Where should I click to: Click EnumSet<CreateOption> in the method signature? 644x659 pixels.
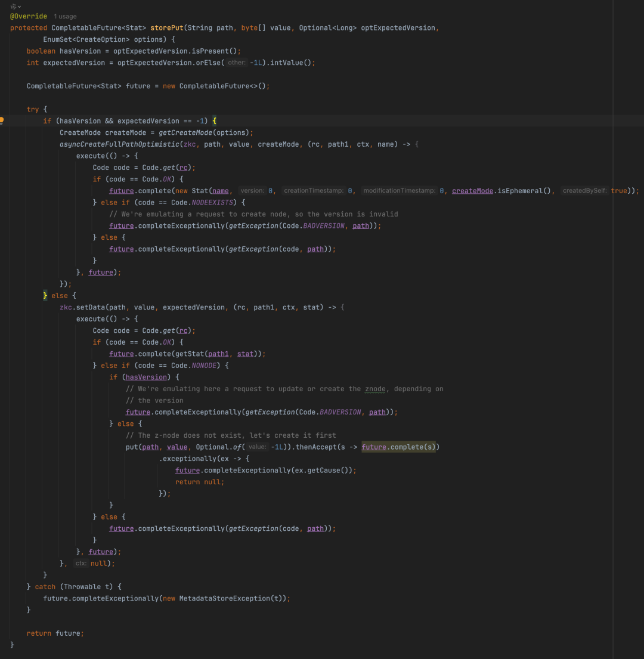click(x=86, y=39)
